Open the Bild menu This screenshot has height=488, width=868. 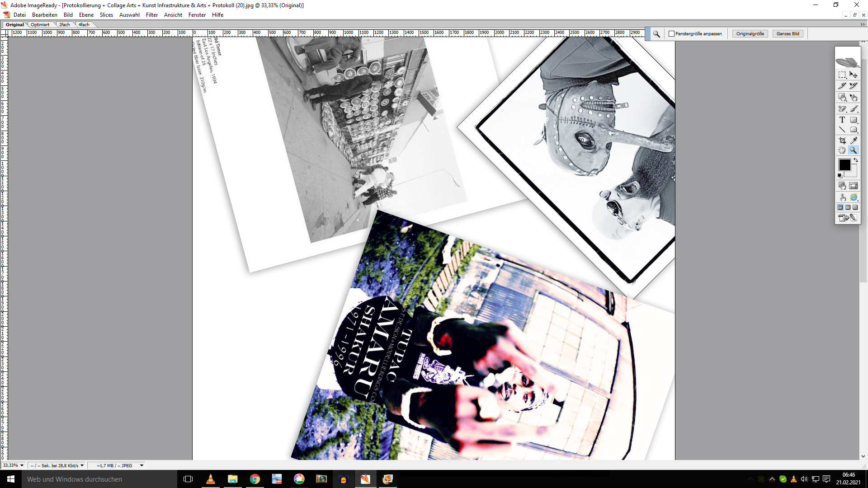click(x=68, y=15)
